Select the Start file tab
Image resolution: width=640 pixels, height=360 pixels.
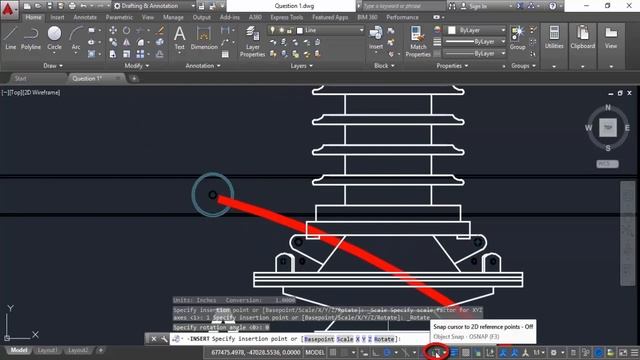20,78
